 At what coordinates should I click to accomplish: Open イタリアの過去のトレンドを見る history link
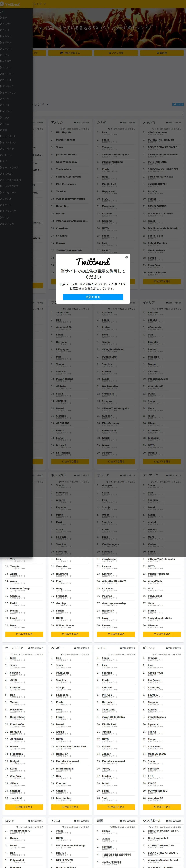tap(167, 309)
